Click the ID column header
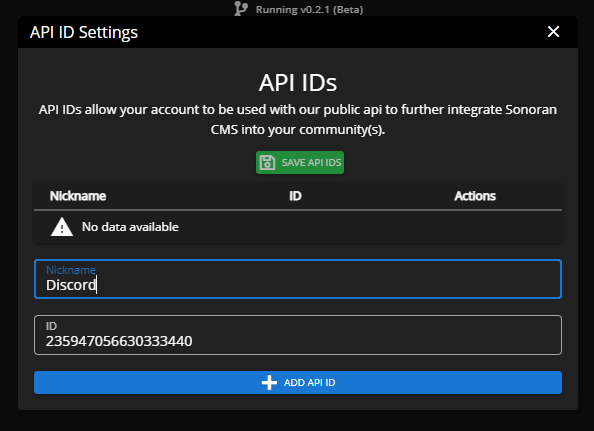The width and height of the screenshot is (594, 431). (x=295, y=196)
